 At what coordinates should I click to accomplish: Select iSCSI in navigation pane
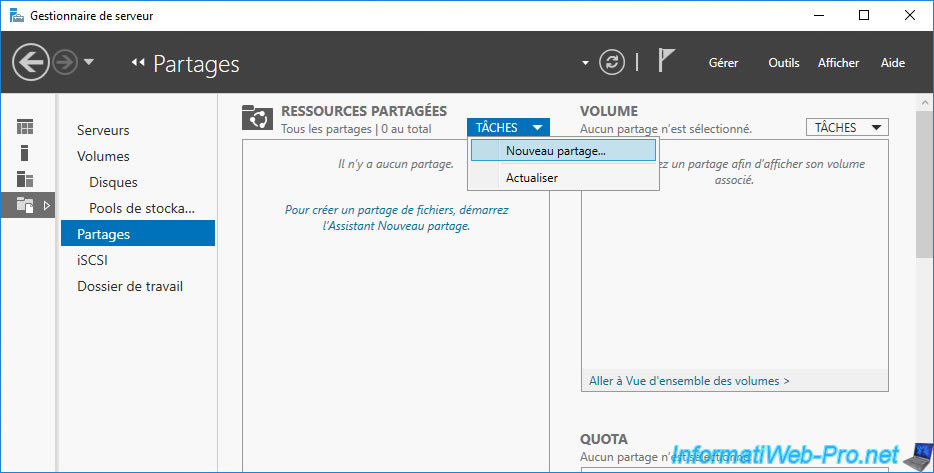(92, 260)
